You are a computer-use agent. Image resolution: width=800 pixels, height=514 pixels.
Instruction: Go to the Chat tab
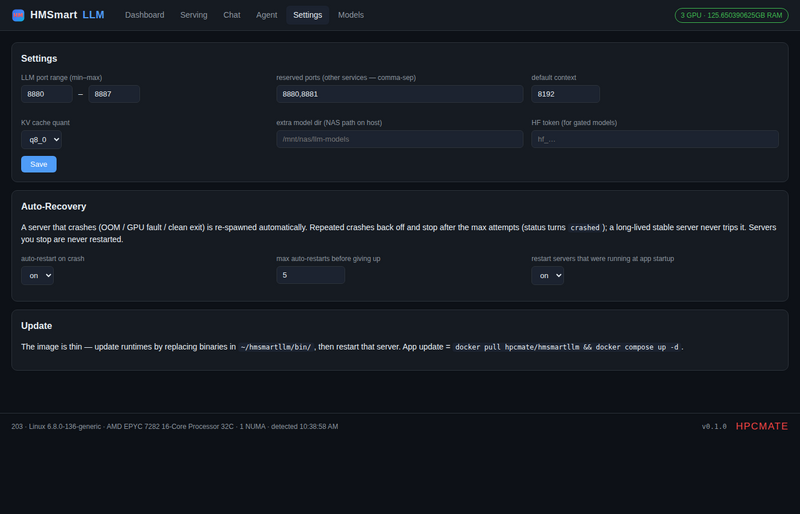tap(232, 15)
